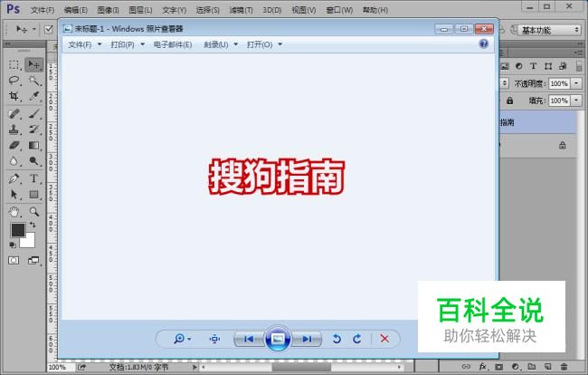Go to next photo
This screenshot has width=588, height=375.
tap(307, 339)
